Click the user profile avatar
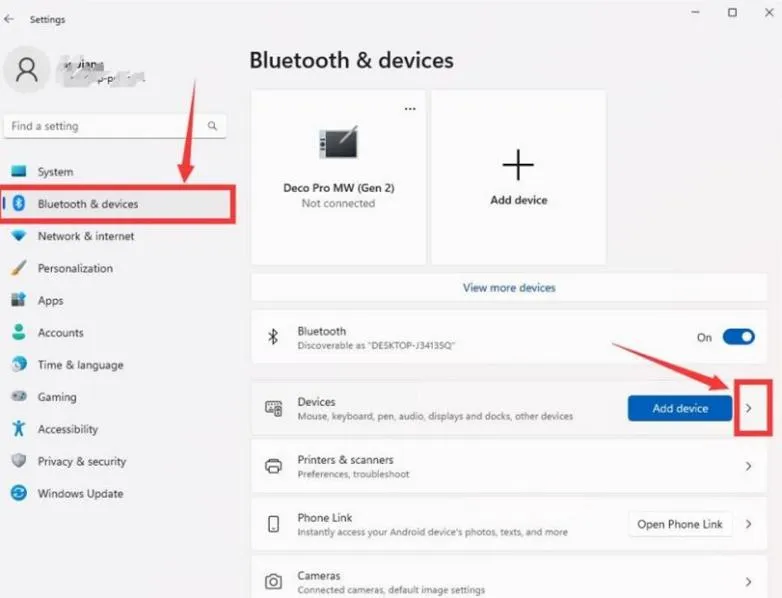The width and height of the screenshot is (782, 598). click(x=27, y=69)
